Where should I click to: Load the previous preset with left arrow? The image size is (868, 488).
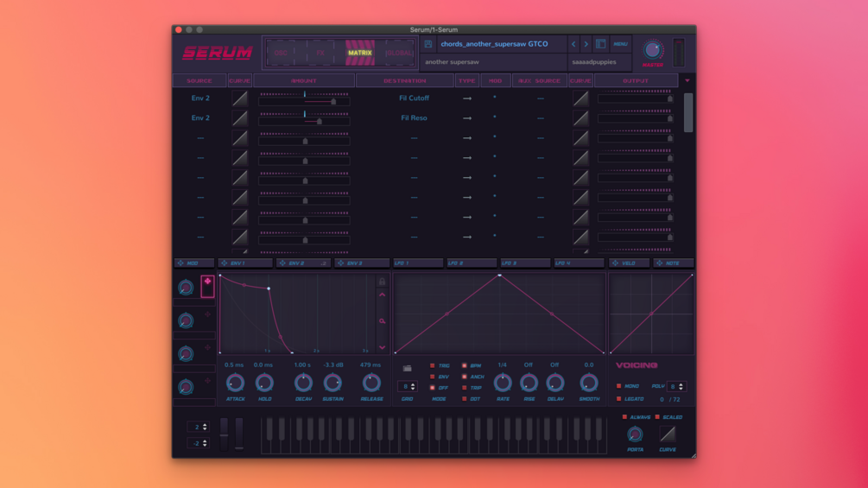(x=573, y=44)
